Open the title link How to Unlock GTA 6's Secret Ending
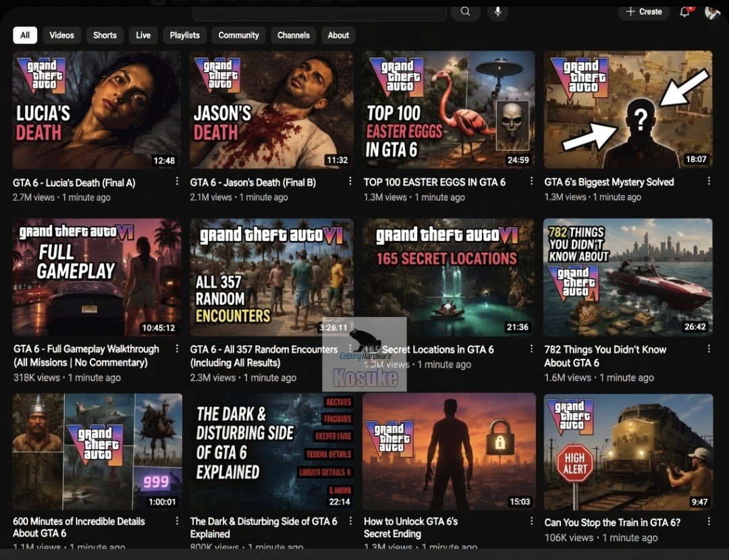Screen dimensions: 729x560 pyautogui.click(x=410, y=528)
